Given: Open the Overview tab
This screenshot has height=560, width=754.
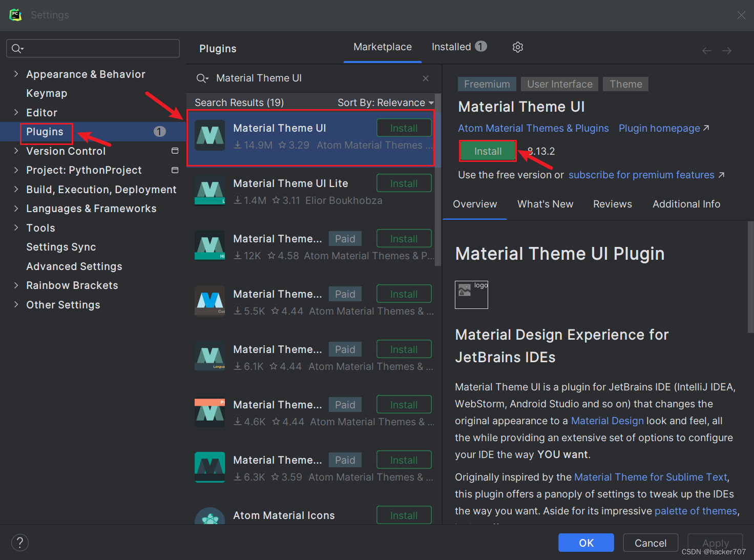Looking at the screenshot, I should tap(475, 204).
